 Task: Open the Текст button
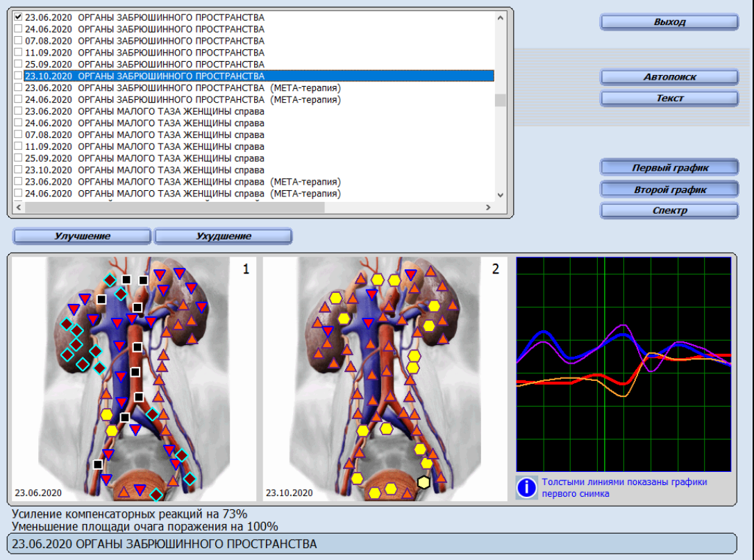(x=669, y=98)
